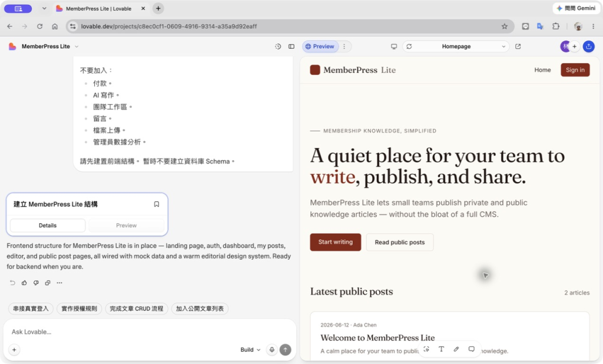Click the Start writing button
Screen dimensions: 603x364
pyautogui.click(x=335, y=242)
